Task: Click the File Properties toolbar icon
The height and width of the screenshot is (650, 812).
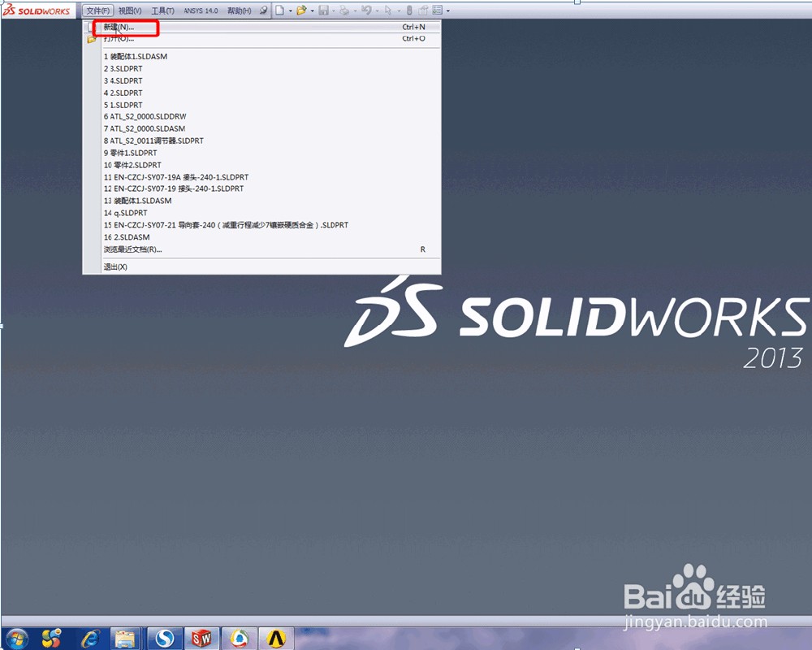Action: pos(423,11)
